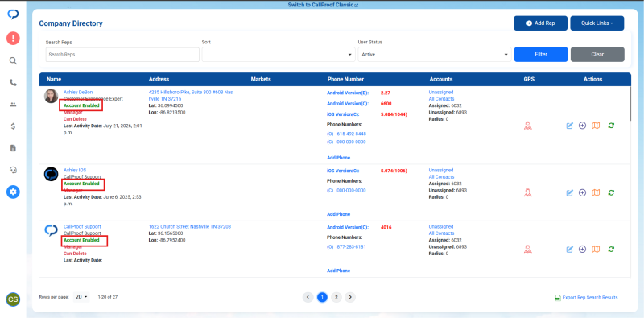Screen dimensions: 644x318
Task: Open the settings gear sidebar icon
Action: (13, 192)
